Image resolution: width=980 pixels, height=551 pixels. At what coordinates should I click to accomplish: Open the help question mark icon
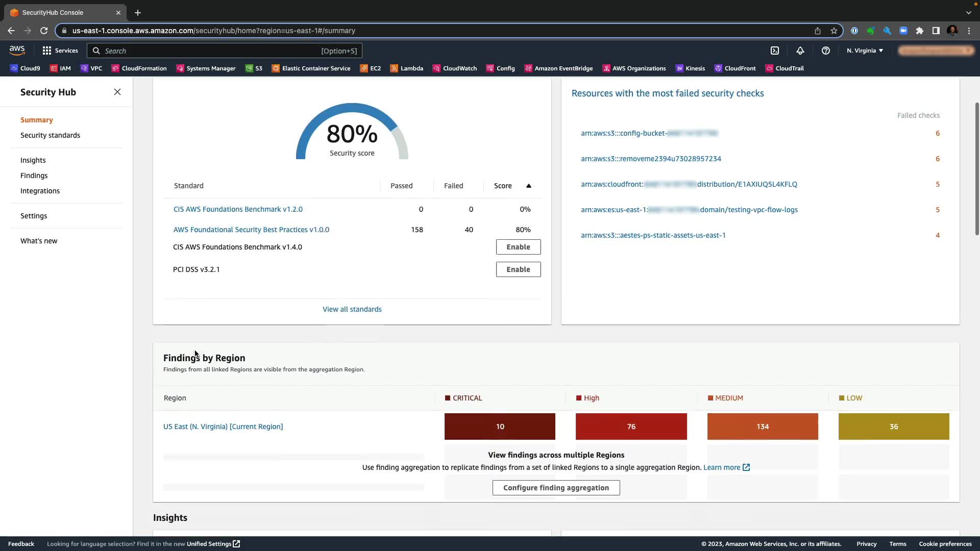coord(825,51)
